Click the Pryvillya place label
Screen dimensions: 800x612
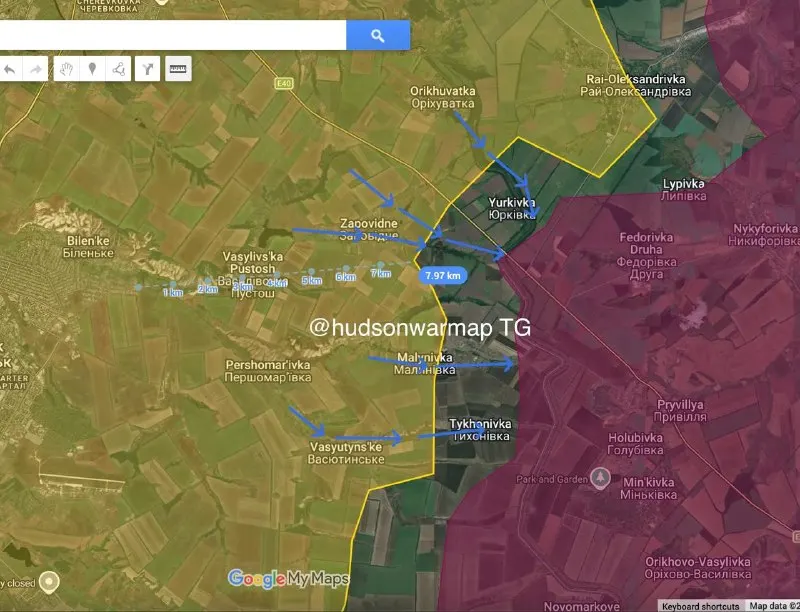point(681,411)
